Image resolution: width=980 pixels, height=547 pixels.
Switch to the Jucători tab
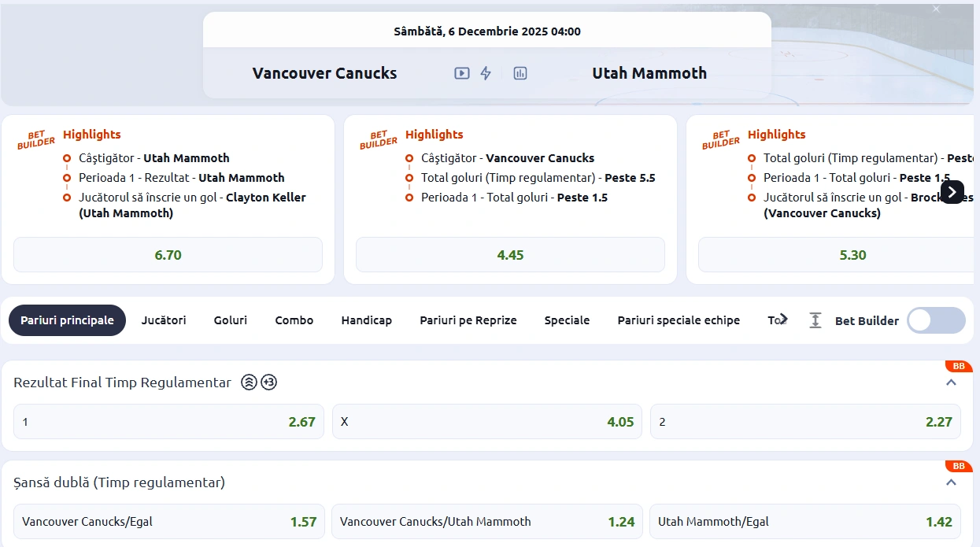click(164, 320)
